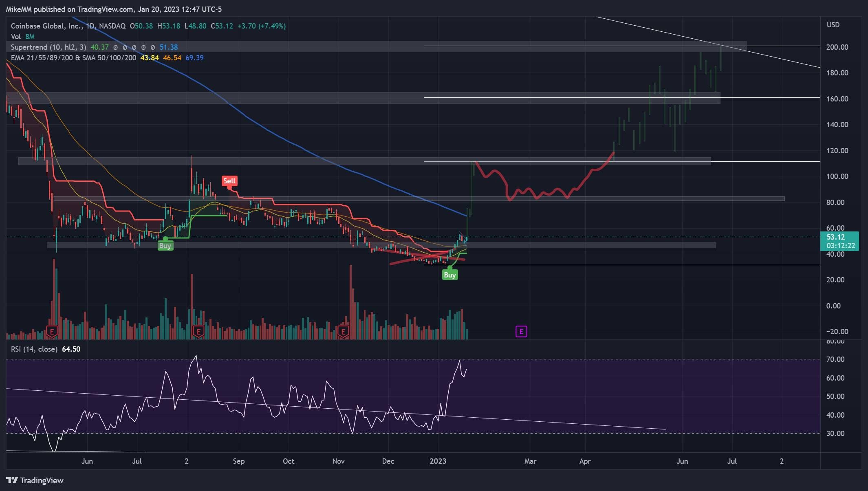Click the 100.00 price axis label
The width and height of the screenshot is (868, 491).
pyautogui.click(x=837, y=176)
